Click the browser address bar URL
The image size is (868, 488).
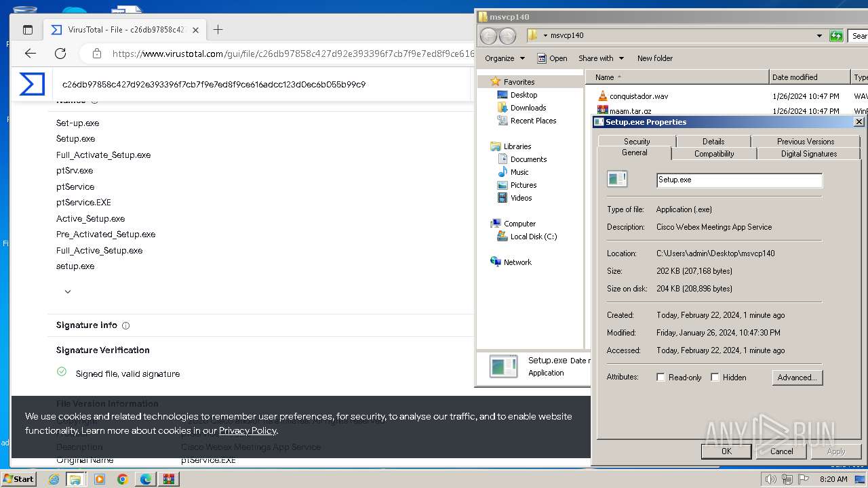pyautogui.click(x=293, y=54)
